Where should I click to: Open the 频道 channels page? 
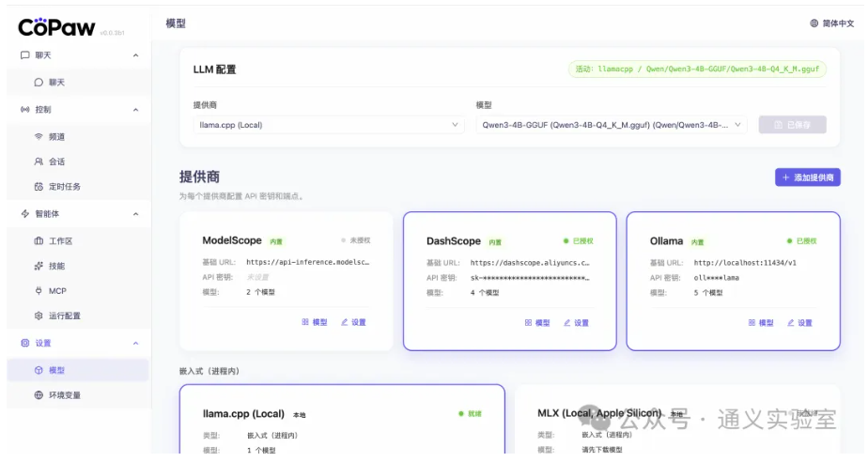[78, 137]
